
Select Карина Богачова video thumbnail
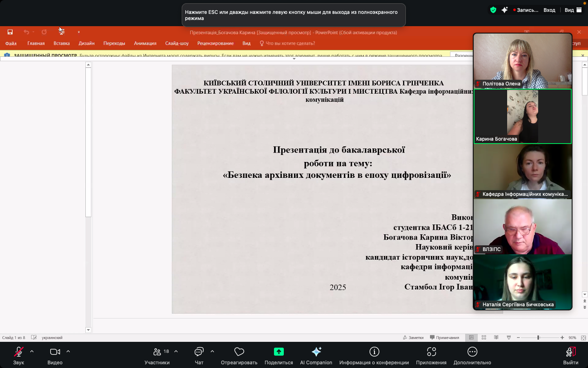pos(522,117)
